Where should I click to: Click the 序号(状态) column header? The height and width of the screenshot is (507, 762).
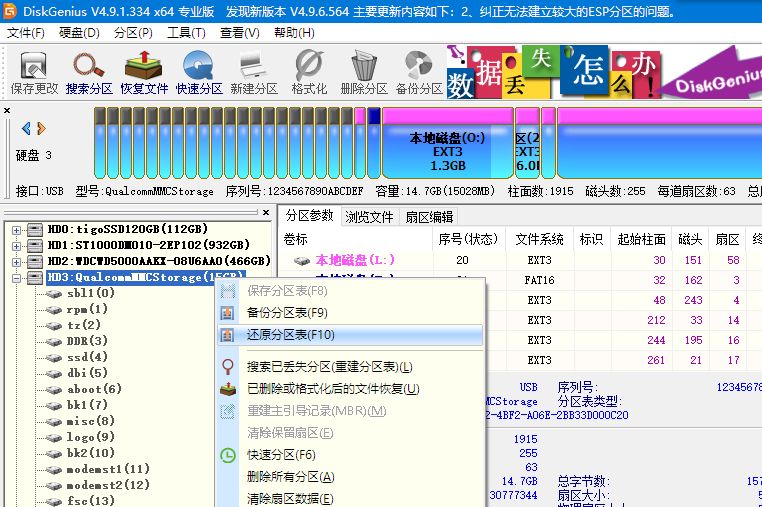click(468, 239)
